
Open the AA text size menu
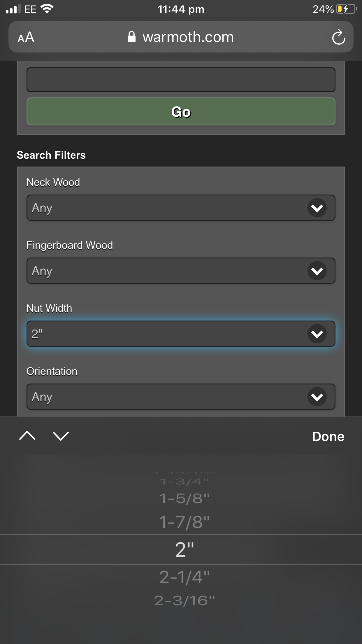click(26, 37)
